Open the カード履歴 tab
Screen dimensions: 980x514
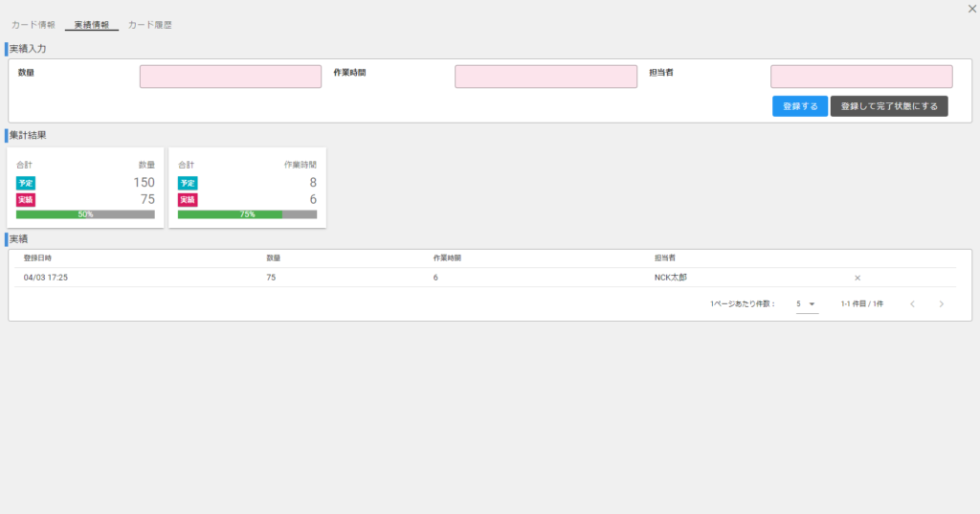point(150,24)
